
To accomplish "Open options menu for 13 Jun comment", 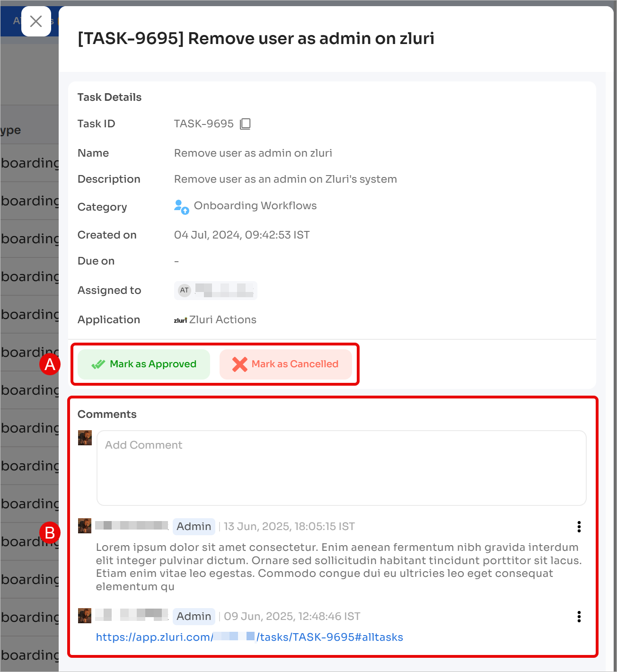I will click(579, 527).
